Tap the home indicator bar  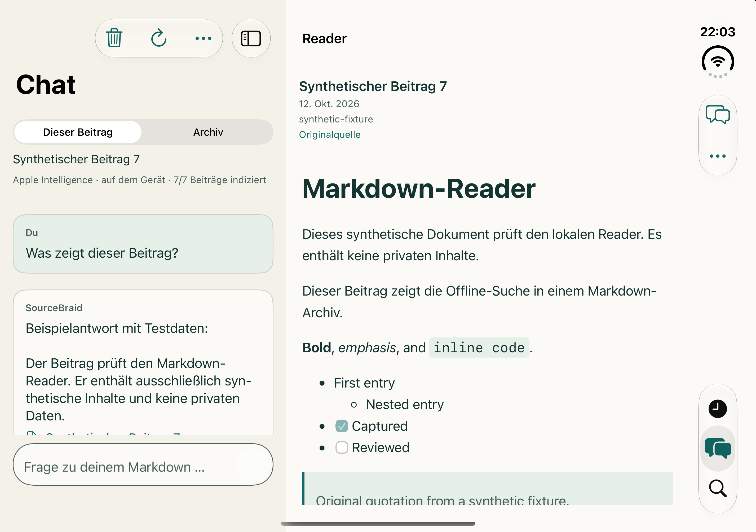(x=378, y=524)
